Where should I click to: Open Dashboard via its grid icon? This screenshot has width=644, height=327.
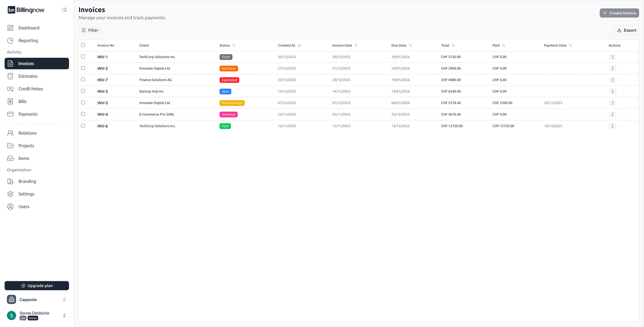point(10,28)
